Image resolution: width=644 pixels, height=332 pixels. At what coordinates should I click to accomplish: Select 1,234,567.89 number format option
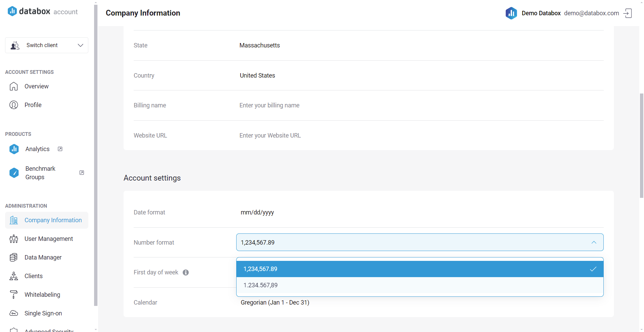click(x=420, y=269)
